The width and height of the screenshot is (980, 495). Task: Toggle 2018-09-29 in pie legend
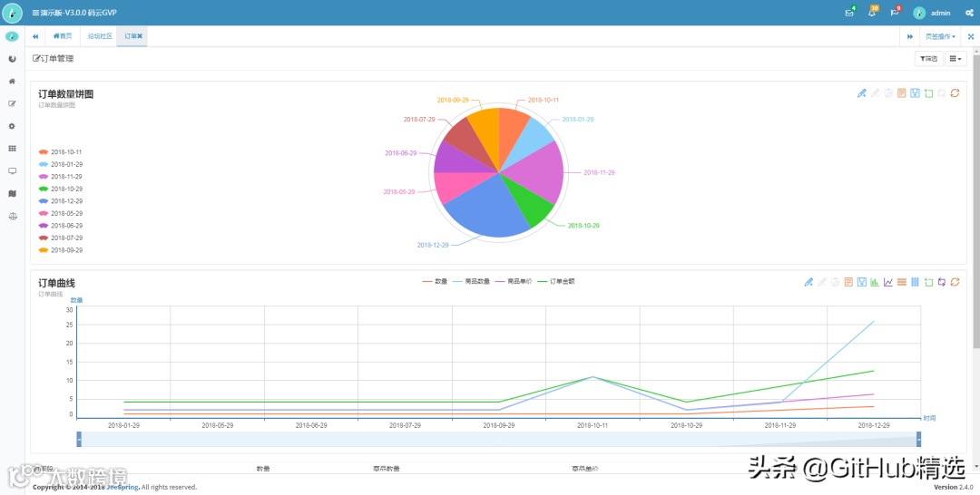(x=60, y=250)
